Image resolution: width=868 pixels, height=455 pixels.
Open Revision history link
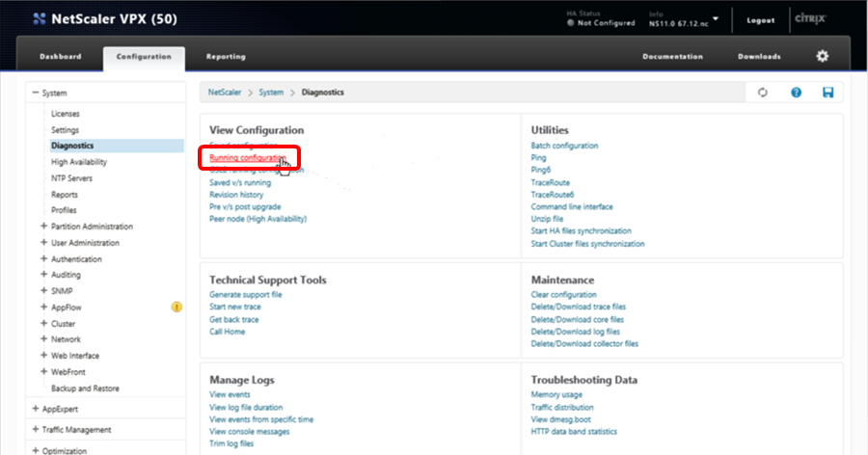(236, 195)
